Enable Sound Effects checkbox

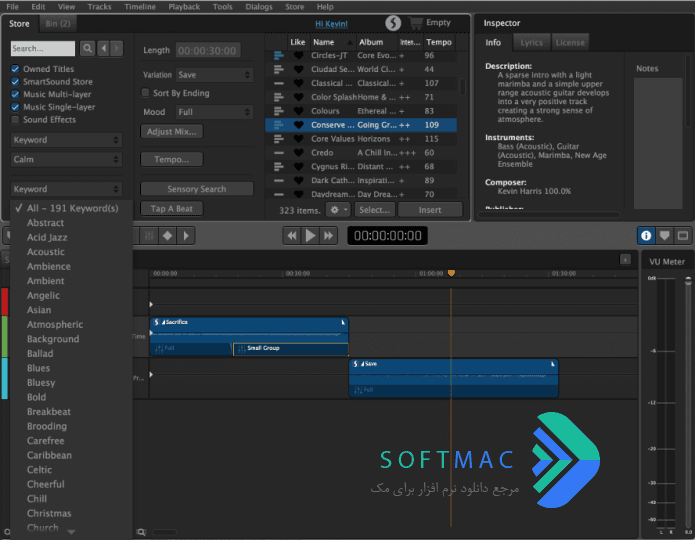point(15,120)
